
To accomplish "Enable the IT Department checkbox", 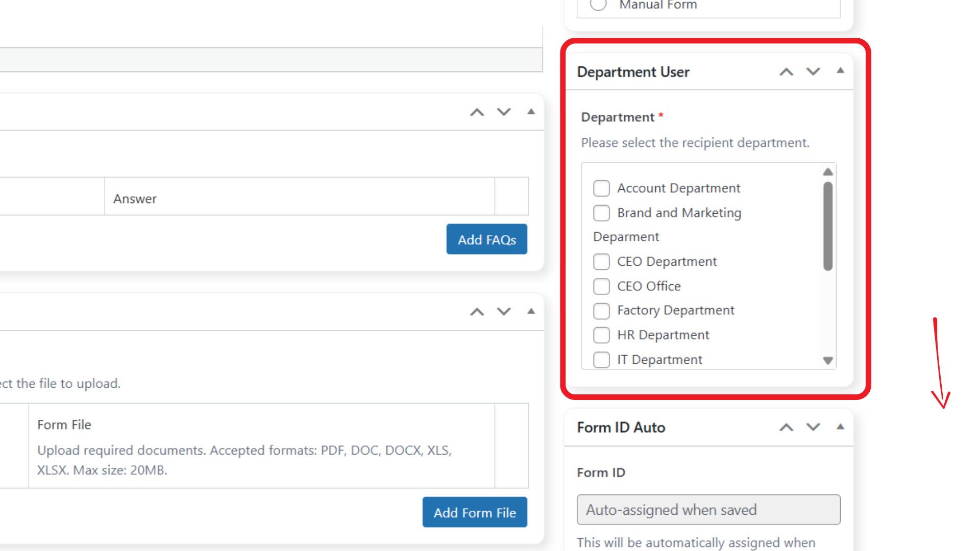I will tap(601, 360).
